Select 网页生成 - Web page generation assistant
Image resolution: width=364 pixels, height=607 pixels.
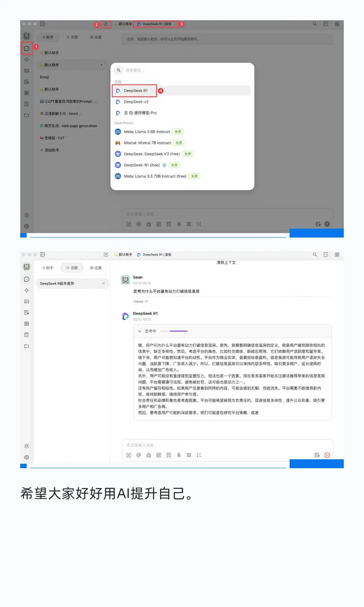(x=68, y=125)
